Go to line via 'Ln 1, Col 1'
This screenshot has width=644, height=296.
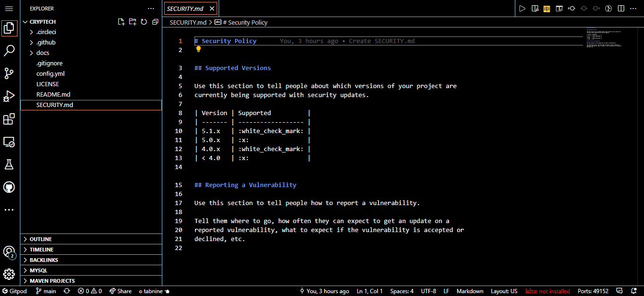(x=370, y=291)
